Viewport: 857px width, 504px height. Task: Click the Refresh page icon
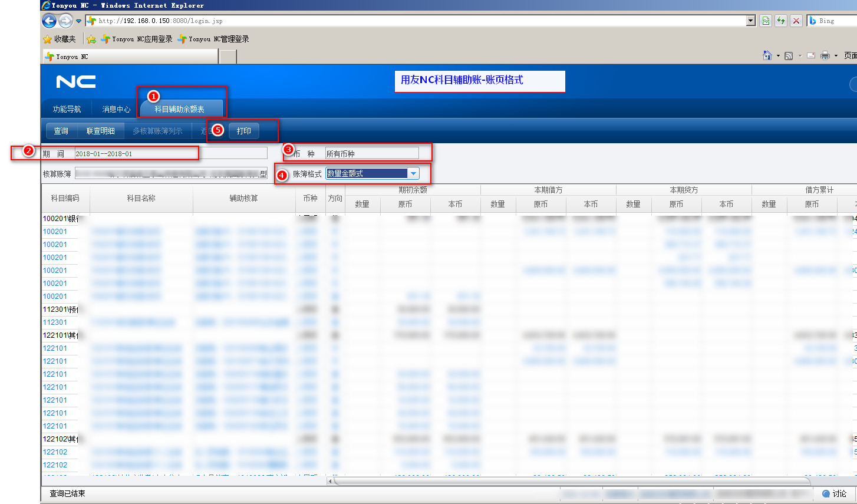(x=781, y=21)
